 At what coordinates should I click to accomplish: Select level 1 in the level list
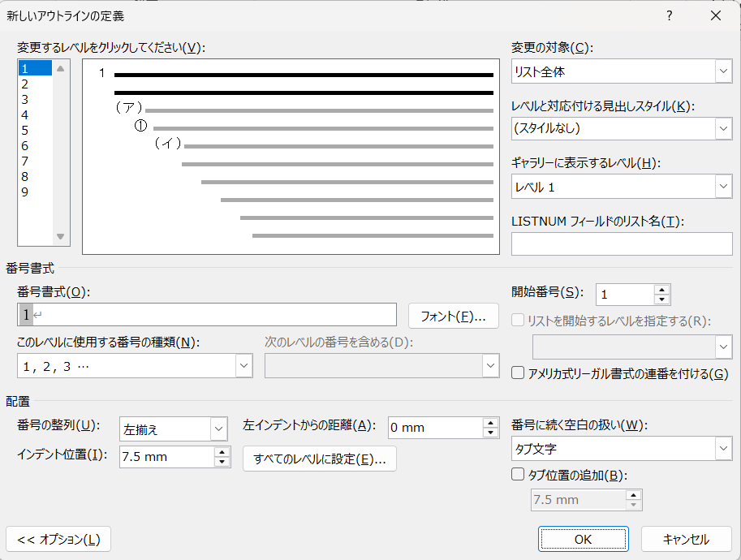click(x=35, y=68)
